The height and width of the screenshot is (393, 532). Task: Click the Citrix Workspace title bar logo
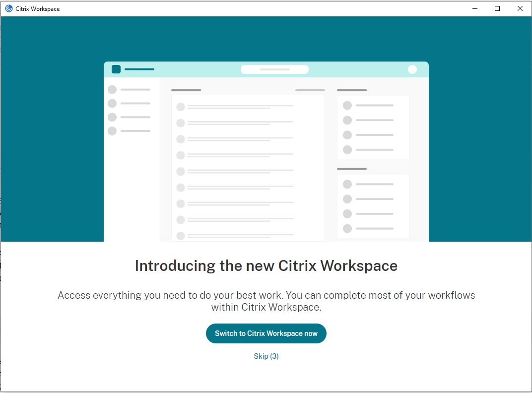(9, 8)
